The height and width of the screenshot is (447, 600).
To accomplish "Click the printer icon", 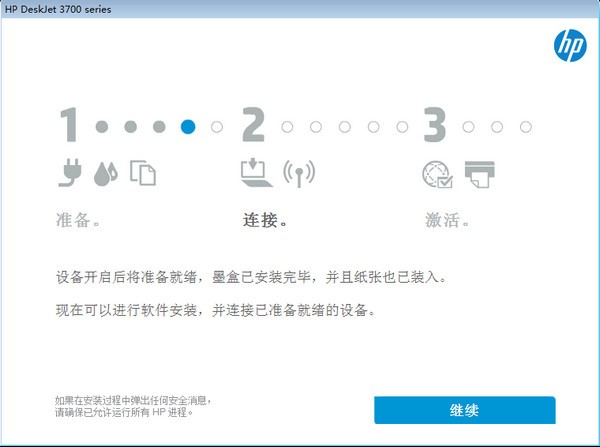I will click(480, 174).
